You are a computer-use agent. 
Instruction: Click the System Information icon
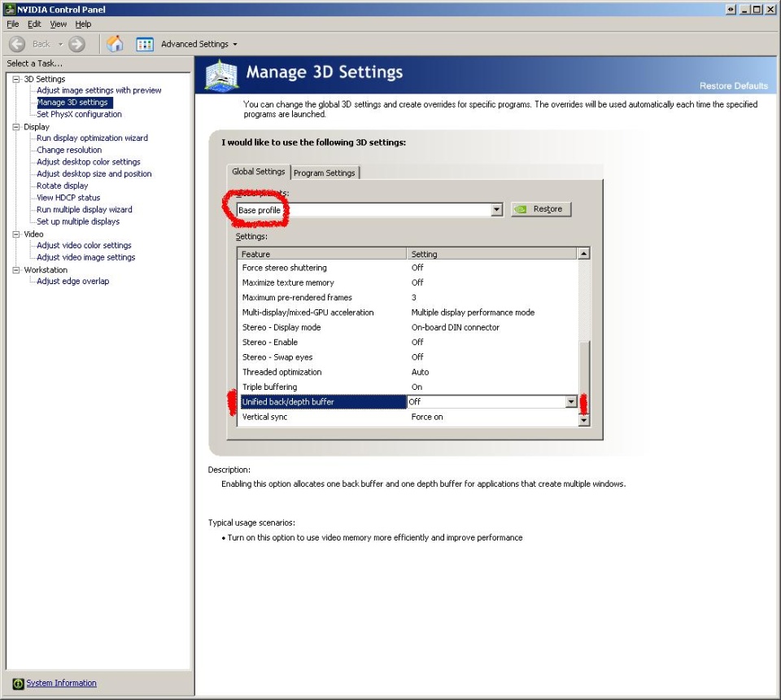point(18,684)
